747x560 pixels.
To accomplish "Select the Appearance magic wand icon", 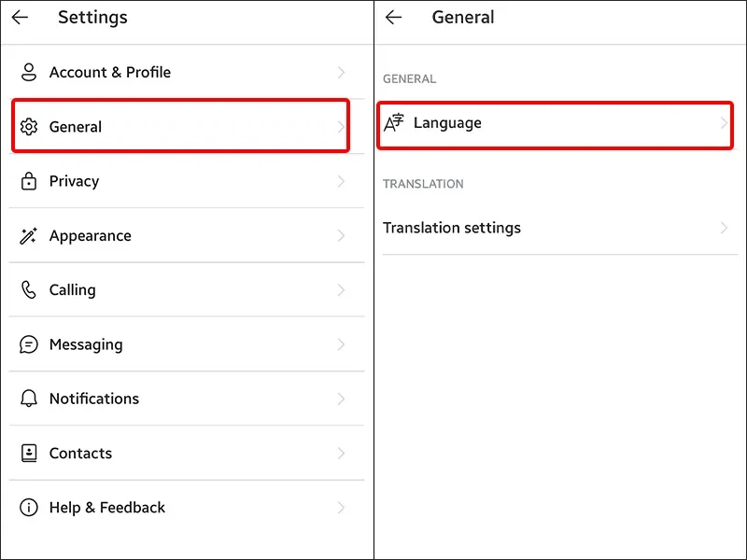I will [x=28, y=235].
